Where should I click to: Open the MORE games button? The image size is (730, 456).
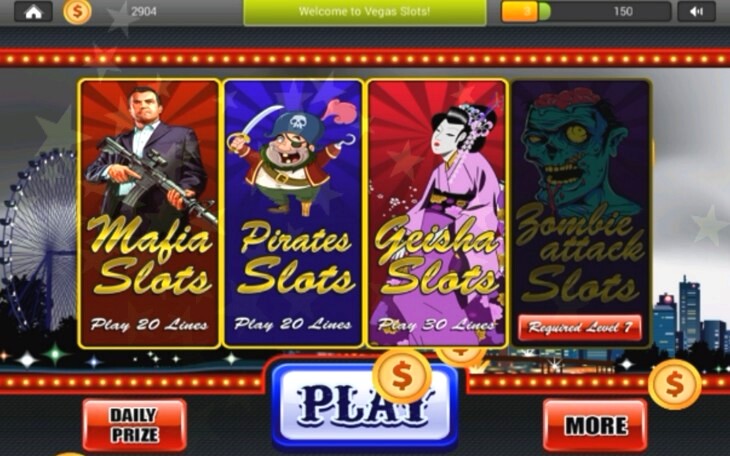point(595,425)
